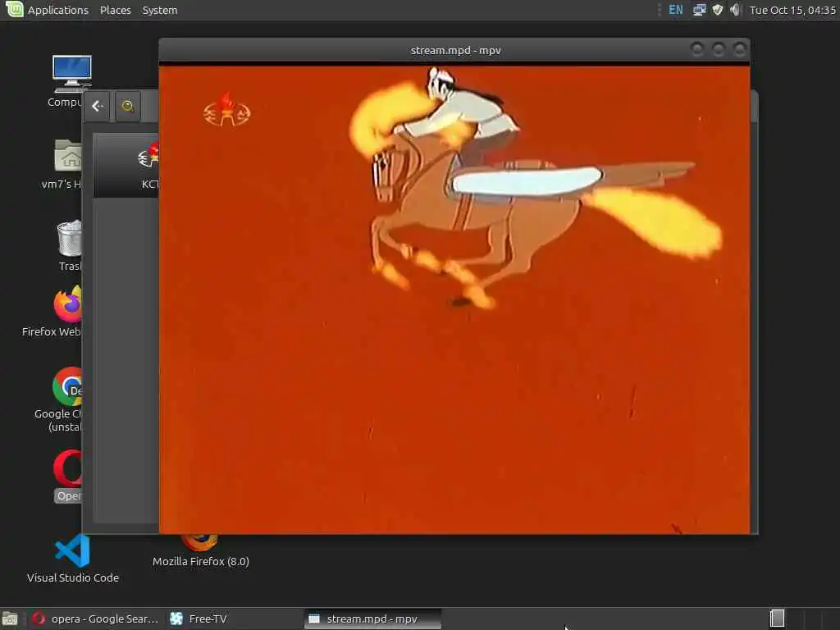Maximize the mpv window

click(x=719, y=50)
